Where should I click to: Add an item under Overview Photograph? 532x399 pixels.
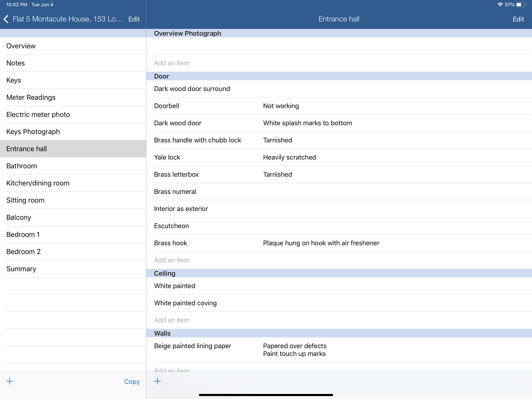coord(339,63)
